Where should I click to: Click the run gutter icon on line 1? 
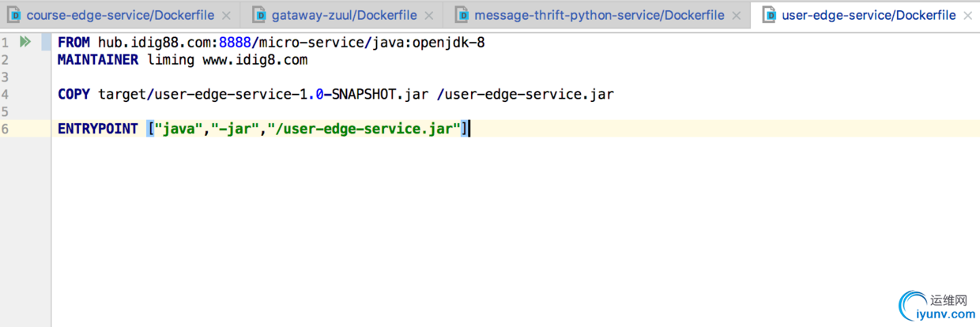tap(25, 43)
